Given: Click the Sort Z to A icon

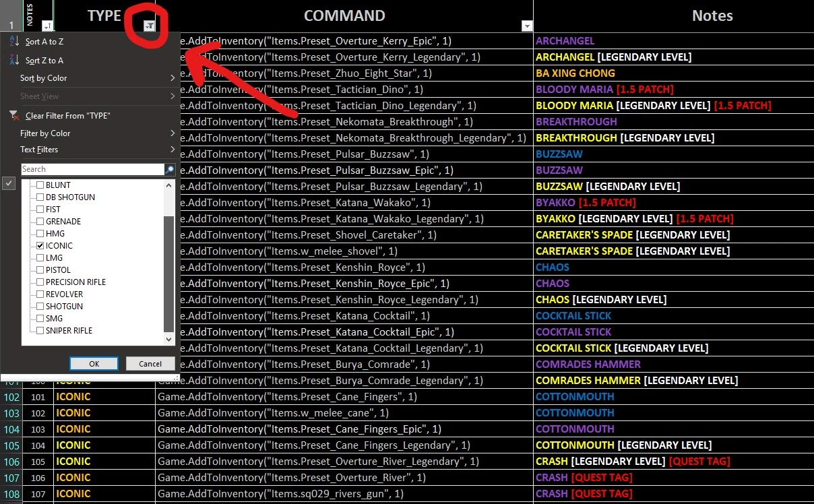Looking at the screenshot, I should click(14, 61).
